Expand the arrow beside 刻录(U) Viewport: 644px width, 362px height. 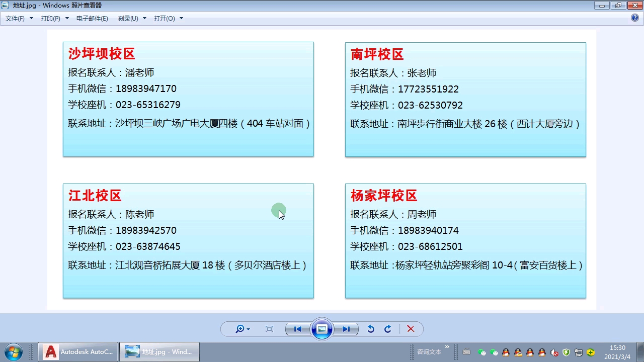click(x=144, y=18)
